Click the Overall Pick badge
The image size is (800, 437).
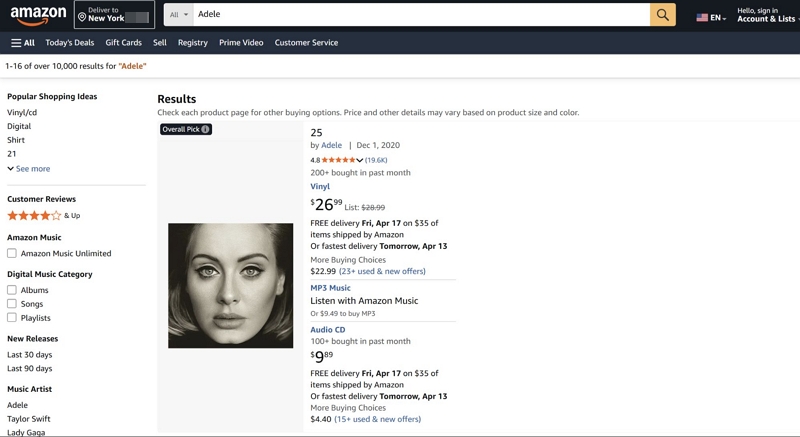tap(186, 130)
